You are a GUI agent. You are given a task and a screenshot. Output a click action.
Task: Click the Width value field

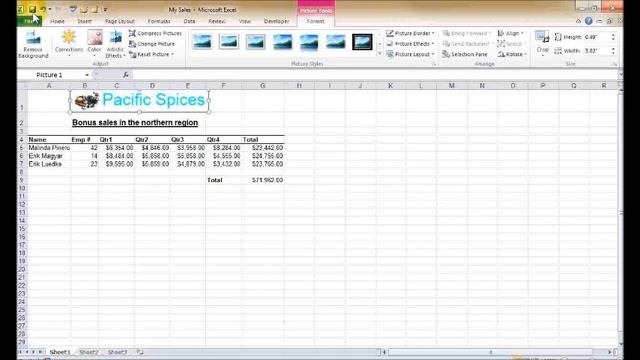pos(597,51)
